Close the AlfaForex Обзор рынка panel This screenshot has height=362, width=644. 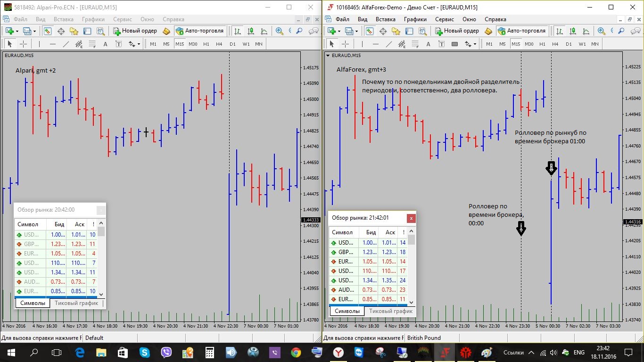411,218
